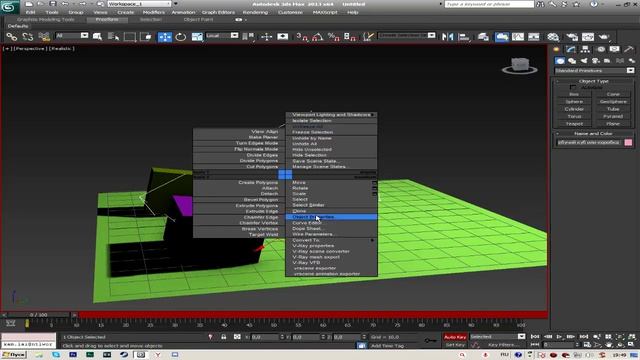Enable the AutoGrid checkbox
640x360 pixels.
point(573,87)
